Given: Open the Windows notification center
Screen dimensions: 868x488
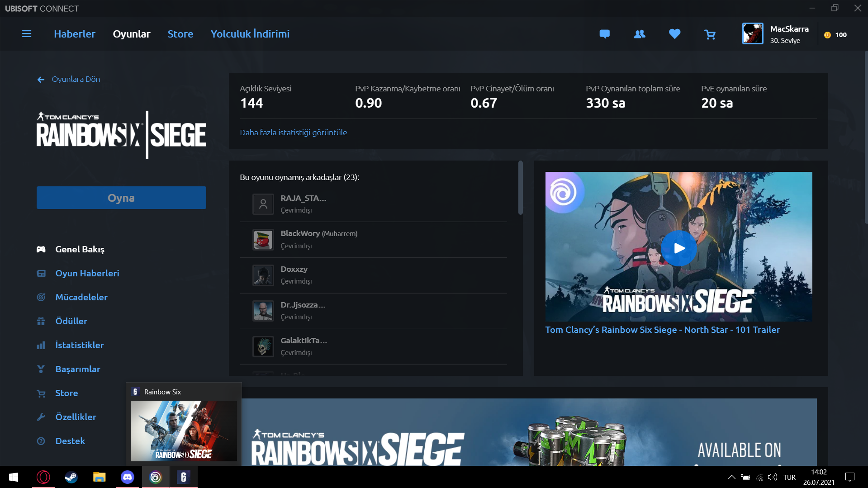Looking at the screenshot, I should tap(850, 477).
